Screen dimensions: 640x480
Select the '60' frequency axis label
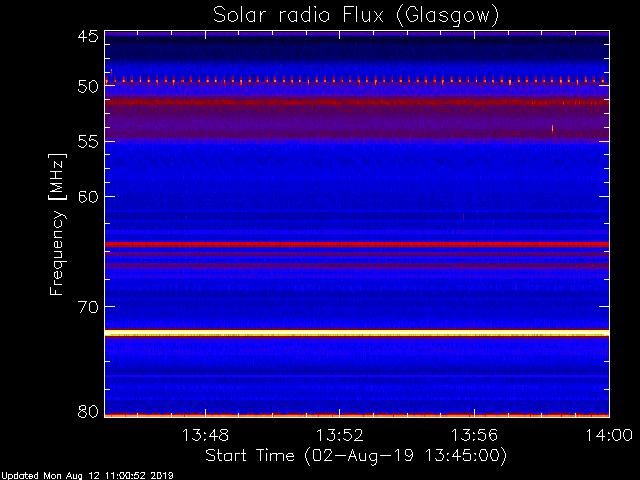click(x=88, y=197)
